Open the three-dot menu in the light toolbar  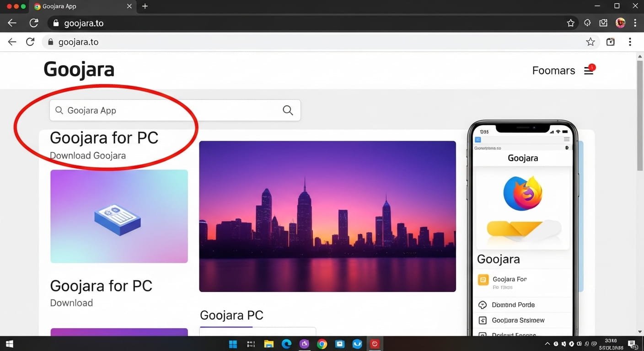coord(630,42)
